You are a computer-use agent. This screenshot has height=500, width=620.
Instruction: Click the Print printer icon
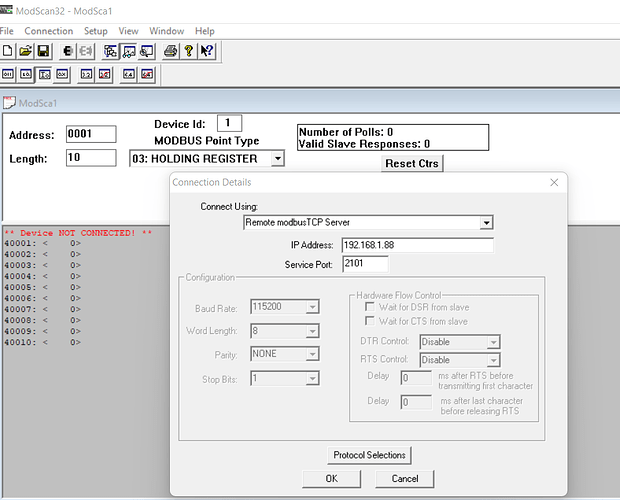(171, 51)
